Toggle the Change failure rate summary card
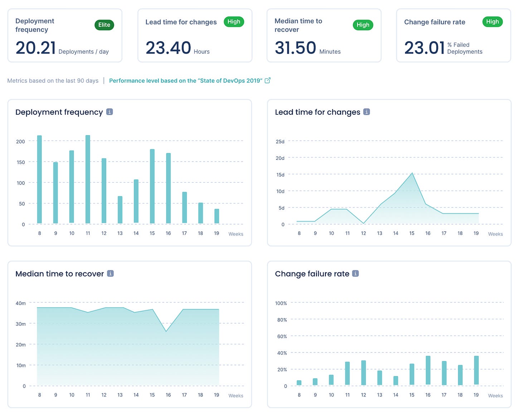 (x=453, y=35)
